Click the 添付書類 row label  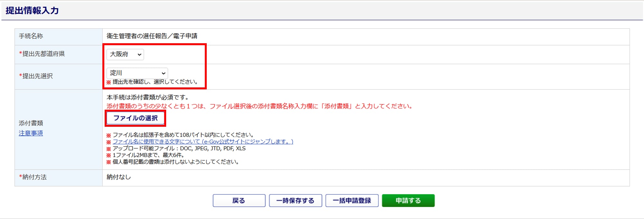31,123
